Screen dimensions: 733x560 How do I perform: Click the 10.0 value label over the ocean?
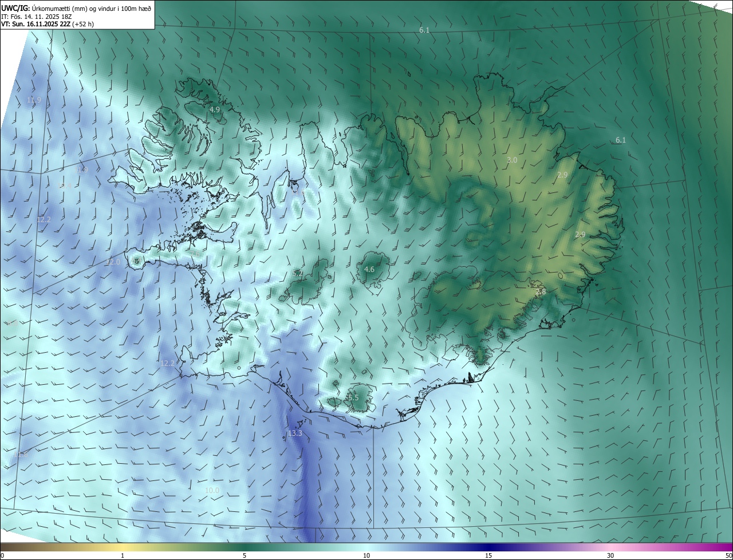212,491
